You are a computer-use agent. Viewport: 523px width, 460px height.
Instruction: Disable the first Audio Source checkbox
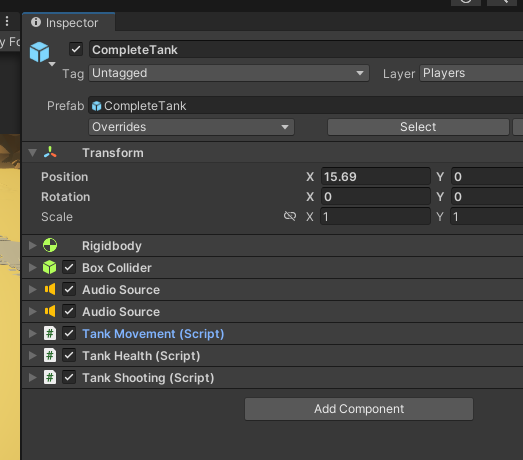tap(69, 290)
